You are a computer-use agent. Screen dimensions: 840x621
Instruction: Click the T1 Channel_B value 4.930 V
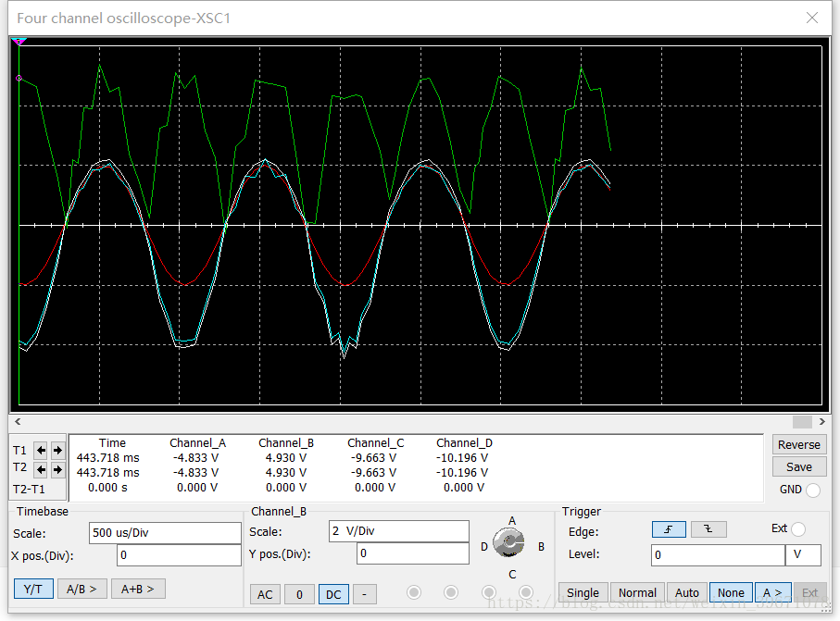(x=286, y=458)
